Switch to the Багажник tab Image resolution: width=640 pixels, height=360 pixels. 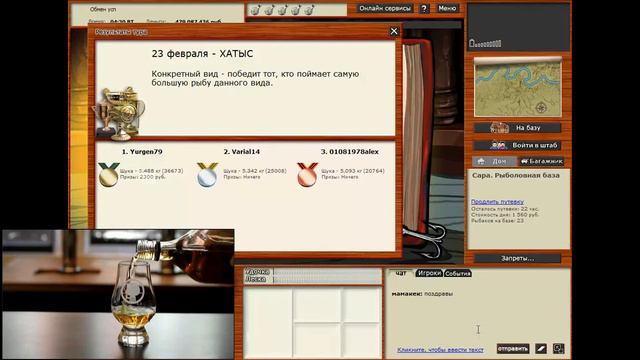541,161
